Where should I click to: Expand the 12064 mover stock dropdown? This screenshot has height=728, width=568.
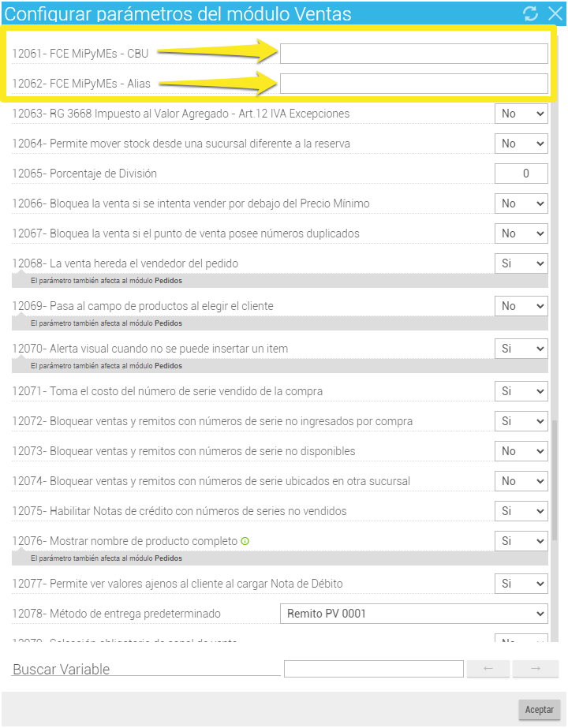click(521, 144)
